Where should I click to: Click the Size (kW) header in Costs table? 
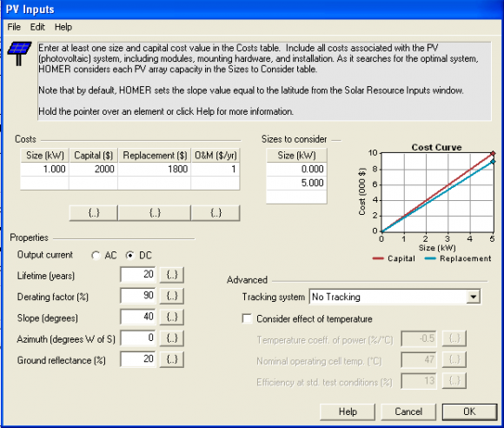pyautogui.click(x=44, y=156)
